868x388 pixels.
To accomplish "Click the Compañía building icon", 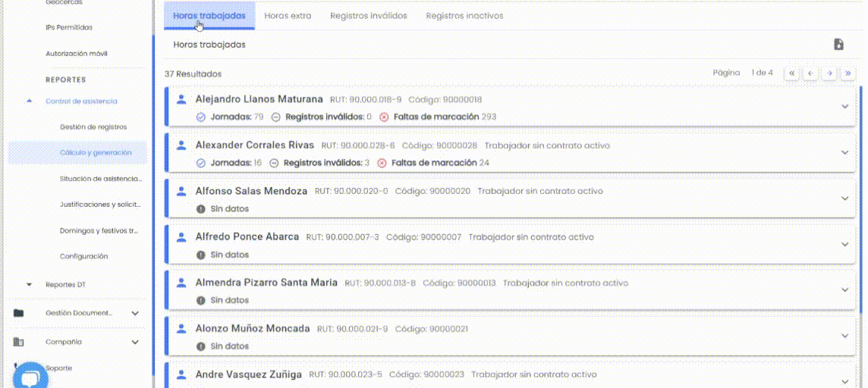I will coord(19,342).
